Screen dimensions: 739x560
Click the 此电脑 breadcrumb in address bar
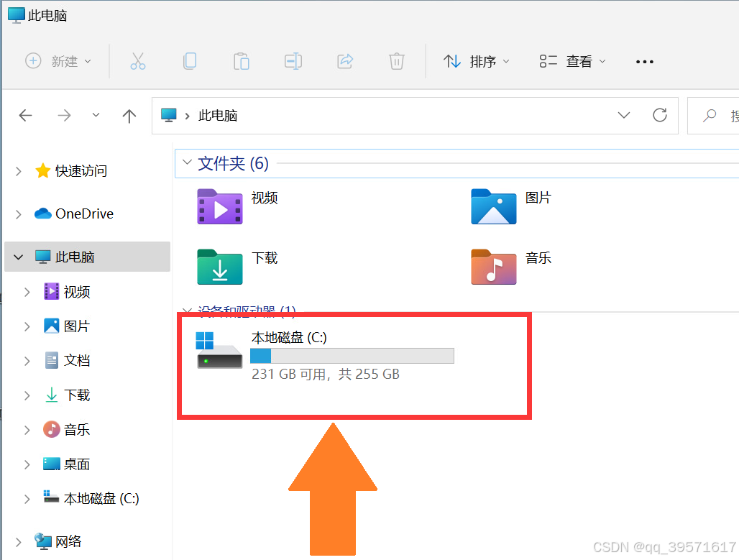217,116
